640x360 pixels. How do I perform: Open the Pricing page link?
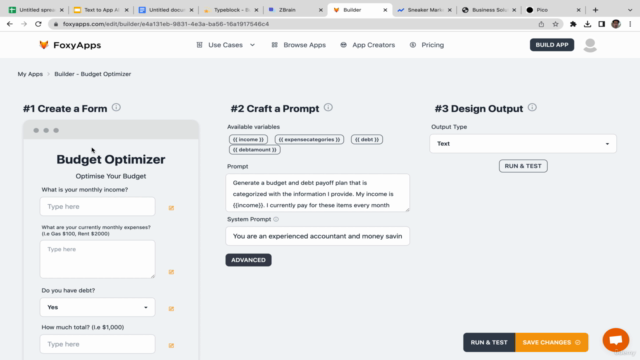(x=433, y=45)
